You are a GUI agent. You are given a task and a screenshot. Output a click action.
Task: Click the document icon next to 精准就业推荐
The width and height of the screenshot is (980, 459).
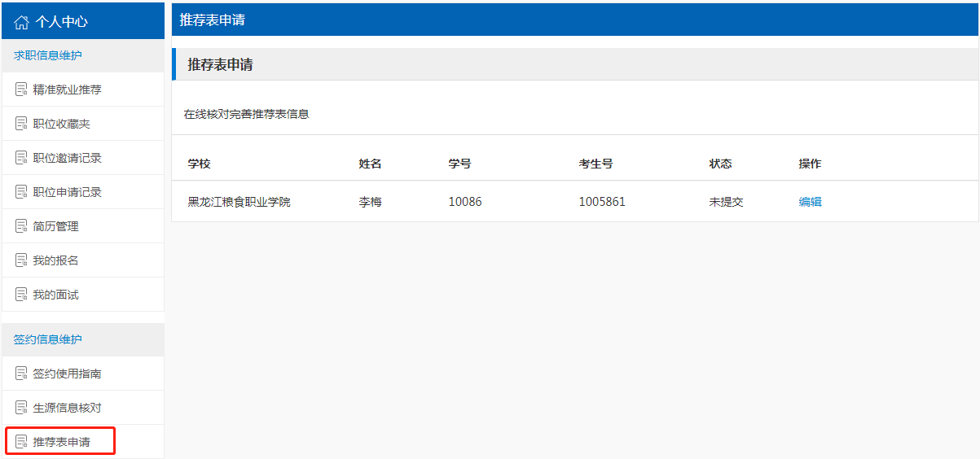point(21,90)
